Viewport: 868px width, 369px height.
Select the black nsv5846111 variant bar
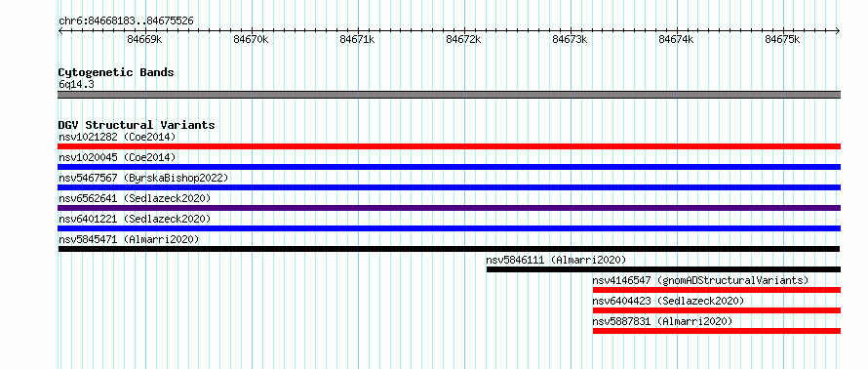pos(664,269)
